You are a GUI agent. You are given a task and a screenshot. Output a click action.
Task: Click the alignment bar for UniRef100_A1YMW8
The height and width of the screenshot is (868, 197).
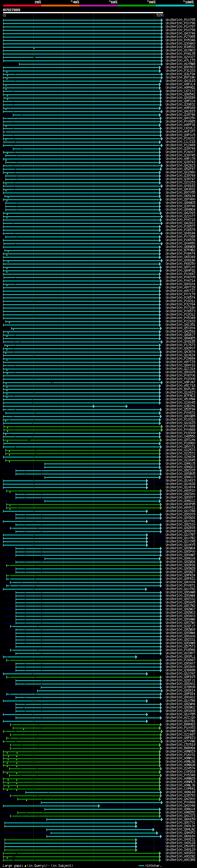pos(91,64)
